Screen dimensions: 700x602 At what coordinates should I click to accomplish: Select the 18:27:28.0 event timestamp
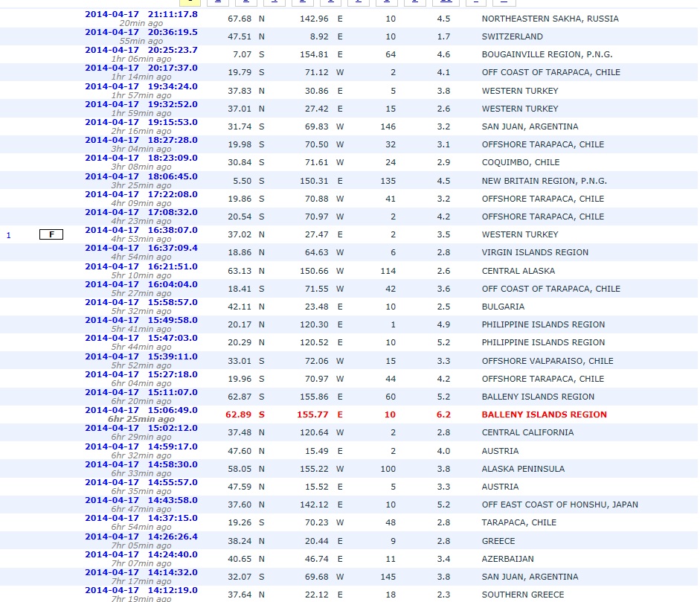pos(141,140)
